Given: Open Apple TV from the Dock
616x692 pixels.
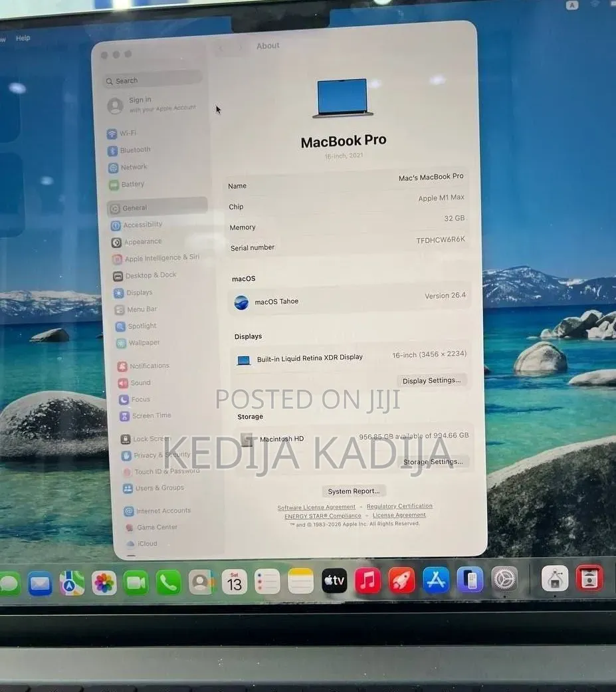Looking at the screenshot, I should pos(334,580).
